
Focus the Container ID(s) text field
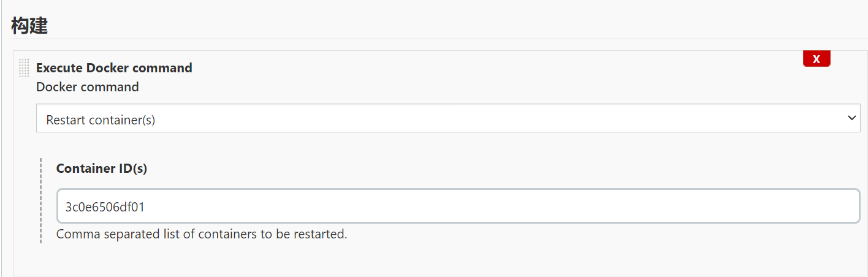pyautogui.click(x=457, y=207)
